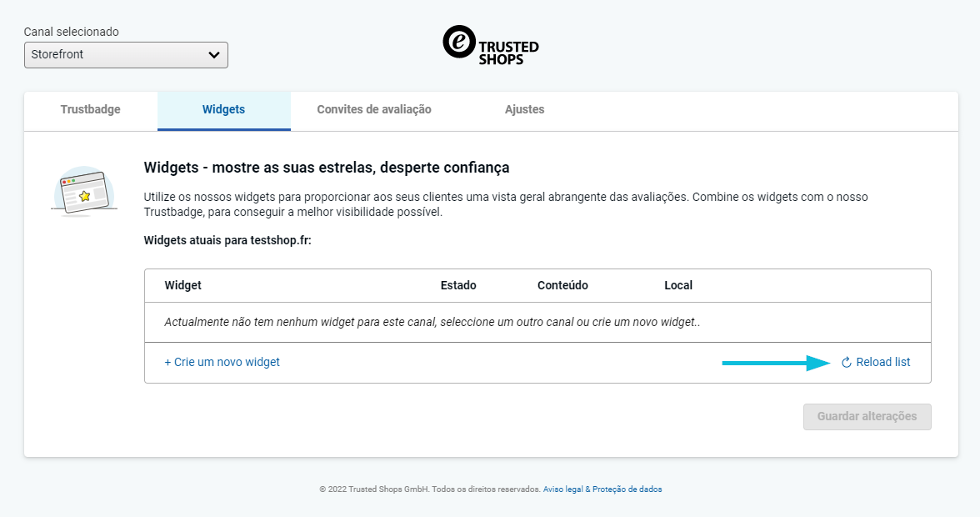Viewport: 980px width, 517px height.
Task: Click the Local column header
Action: point(678,285)
